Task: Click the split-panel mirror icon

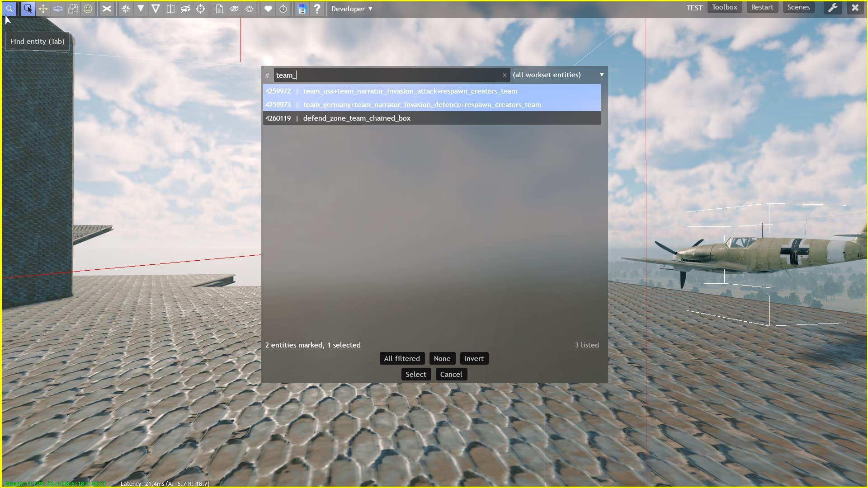Action: (x=170, y=9)
